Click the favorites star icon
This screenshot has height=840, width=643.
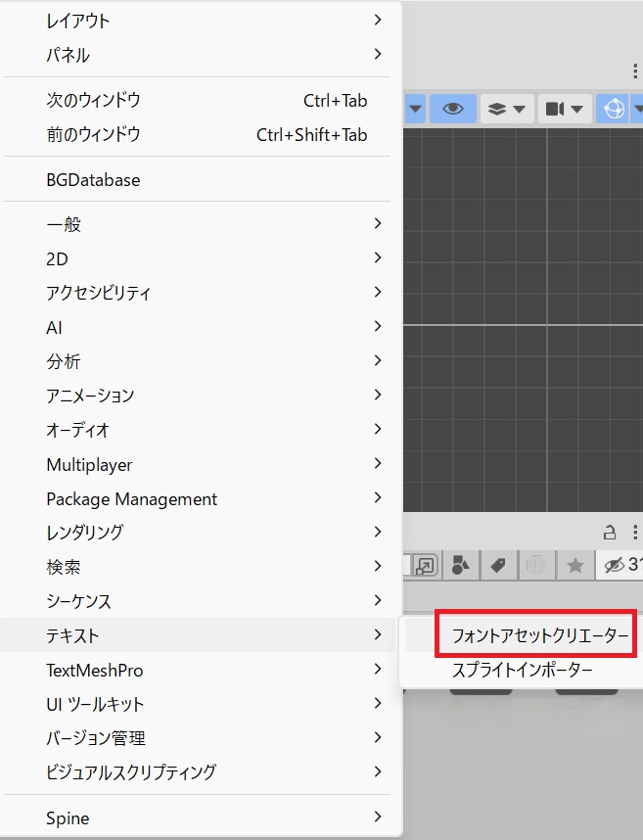pos(575,565)
